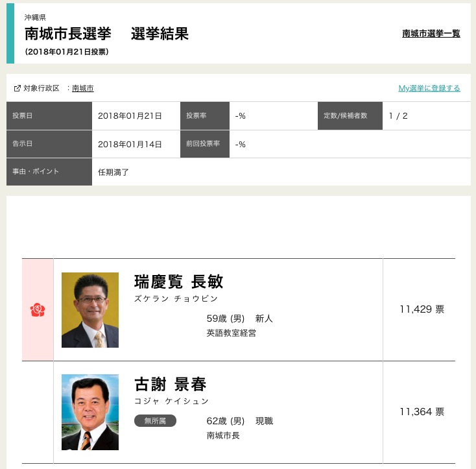The height and width of the screenshot is (469, 476).
Task: Click the 沖縄県 prefecture label
Action: coord(35,18)
